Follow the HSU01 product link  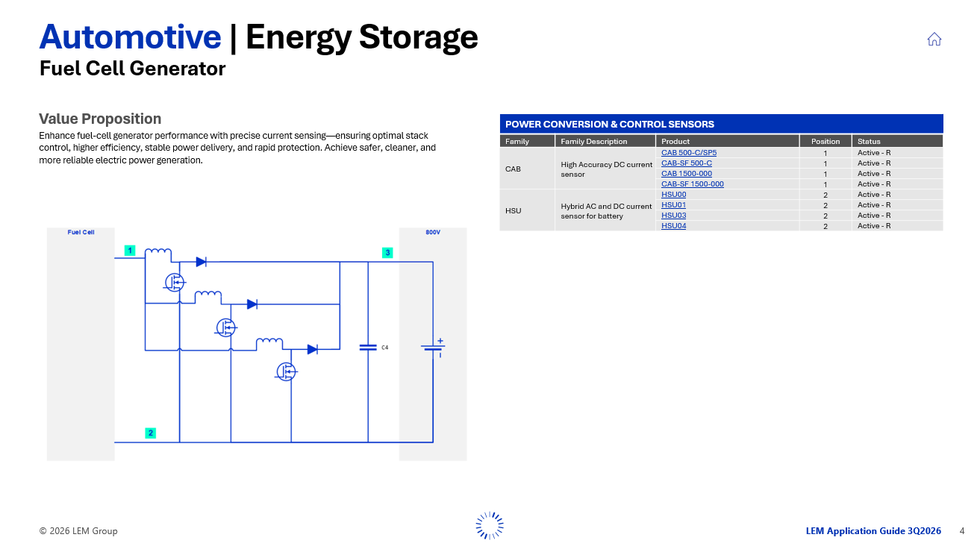(674, 205)
